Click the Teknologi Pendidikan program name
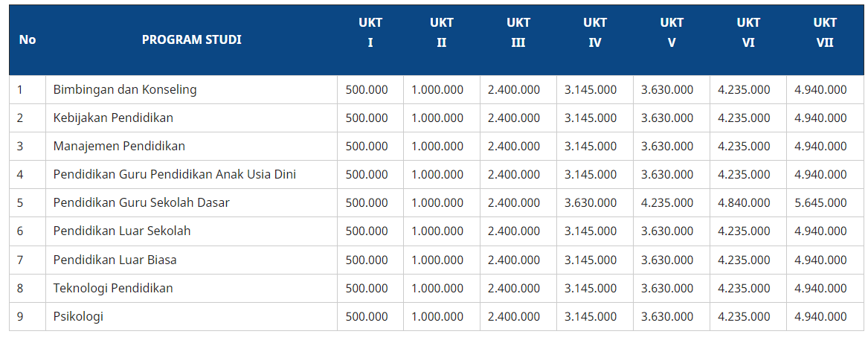The image size is (868, 340). [x=113, y=289]
